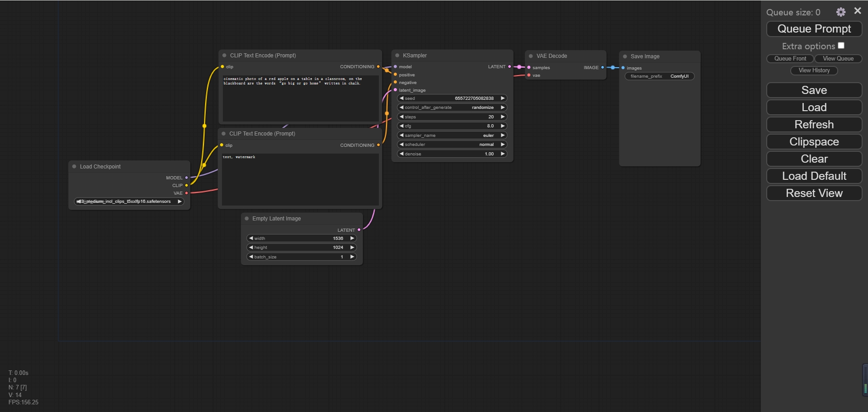Image resolution: width=868 pixels, height=412 pixels.
Task: Decrease batch_size with the left arrow
Action: point(251,257)
